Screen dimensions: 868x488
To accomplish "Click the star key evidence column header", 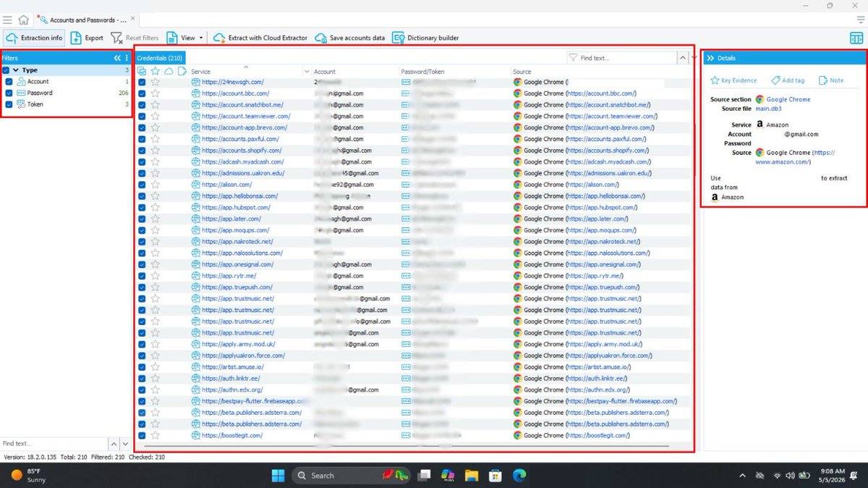I will (x=155, y=72).
